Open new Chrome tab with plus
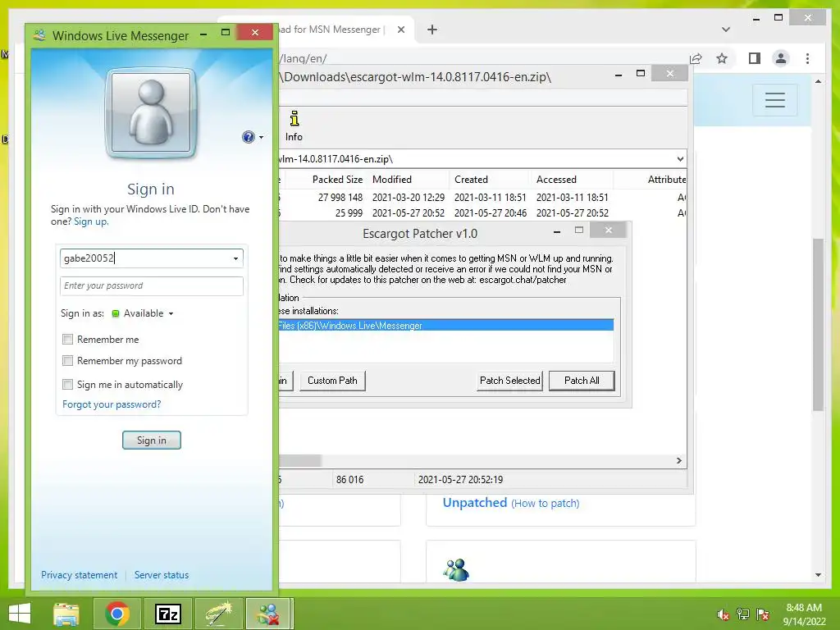 tap(431, 30)
